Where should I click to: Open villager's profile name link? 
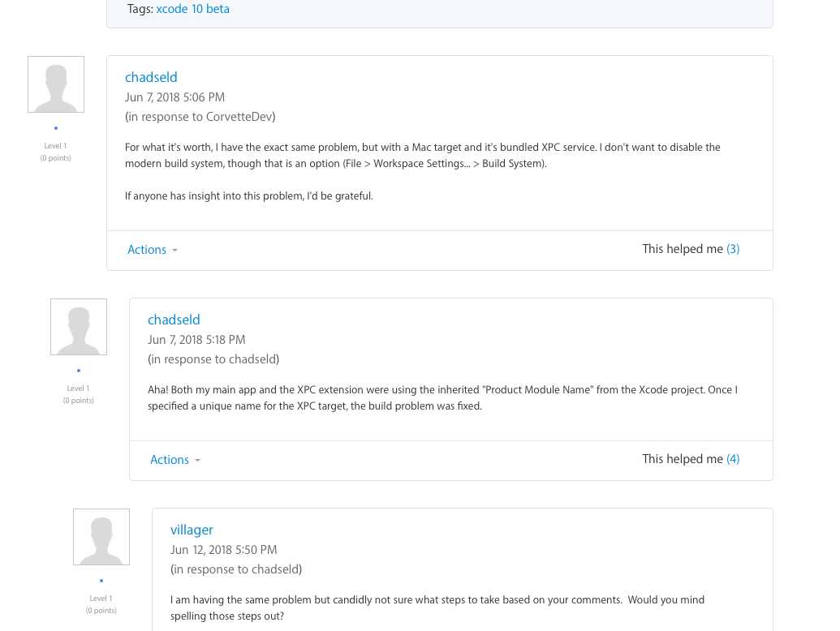pyautogui.click(x=192, y=530)
